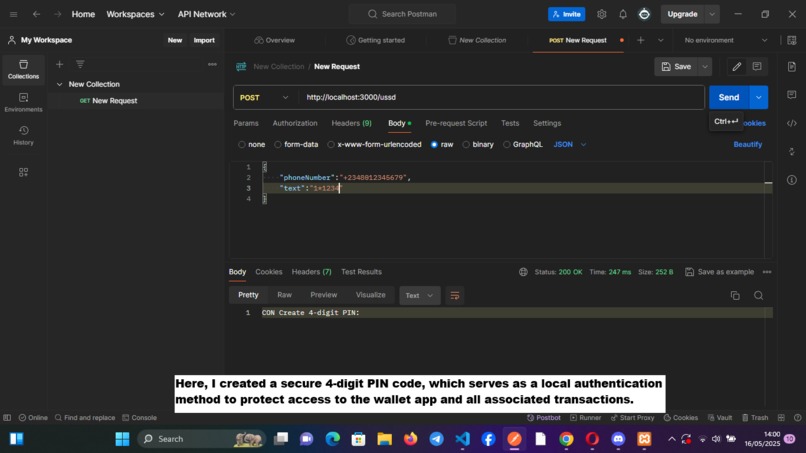
Task: Go forward with the right arrow
Action: coord(58,14)
